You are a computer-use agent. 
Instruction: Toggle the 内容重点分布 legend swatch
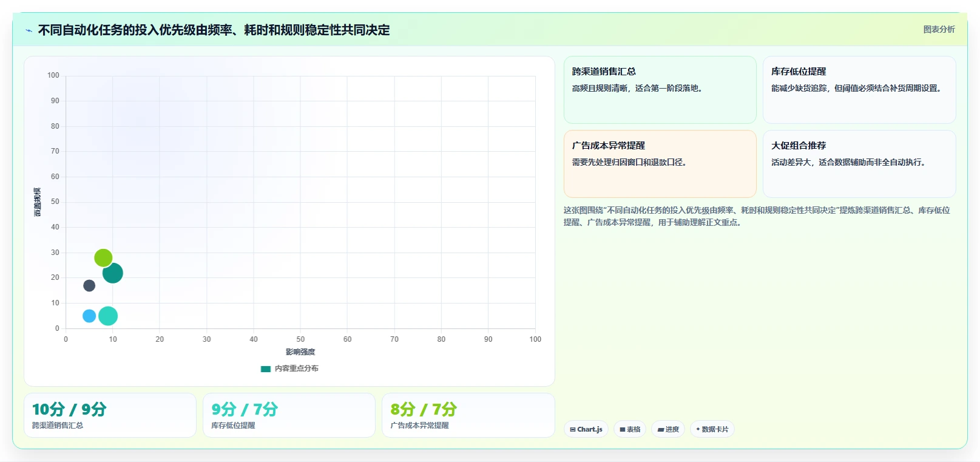point(265,369)
